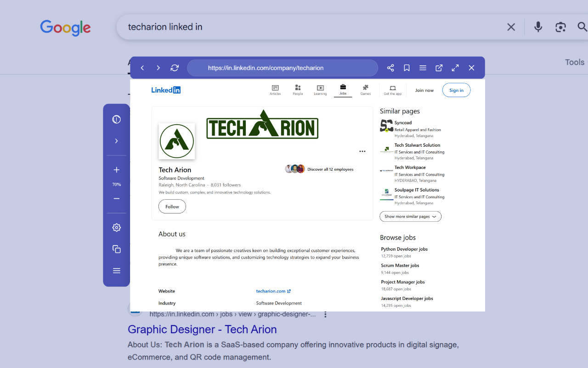
Task: Click the 70% zoom level text
Action: tap(117, 184)
